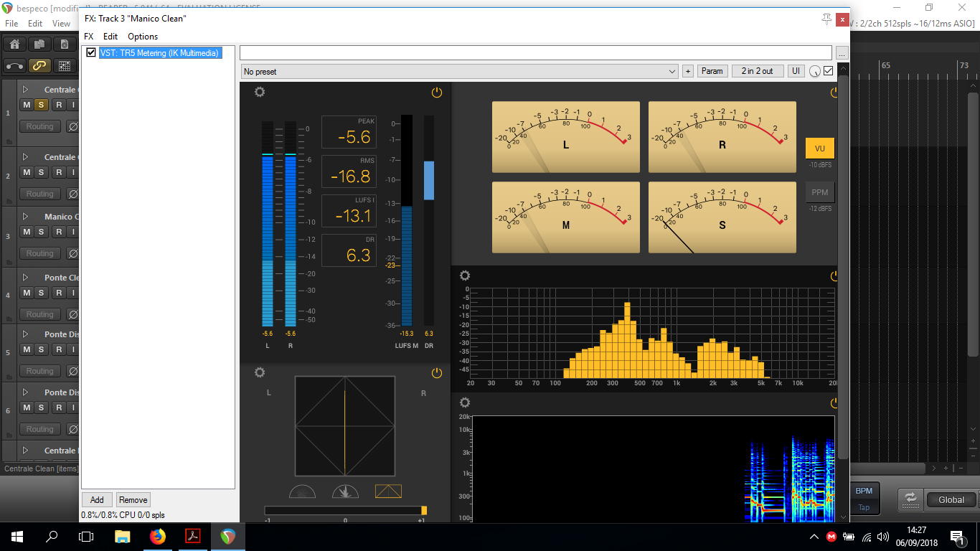980x551 pixels.
Task: Expand track 1 with its disclosure triangle
Action: point(26,90)
